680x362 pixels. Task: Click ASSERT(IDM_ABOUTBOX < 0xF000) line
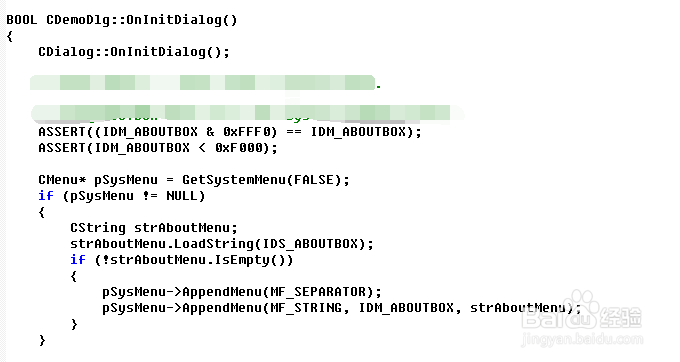pyautogui.click(x=158, y=148)
